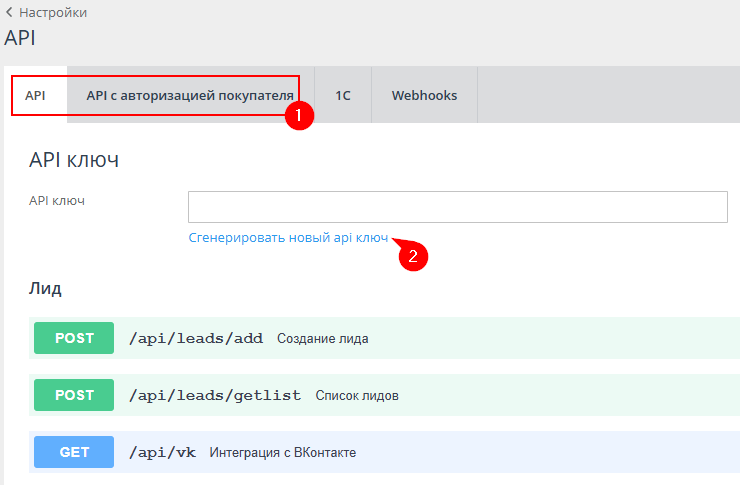This screenshot has width=740, height=485.
Task: Click red marker number 1
Action: coord(299,115)
